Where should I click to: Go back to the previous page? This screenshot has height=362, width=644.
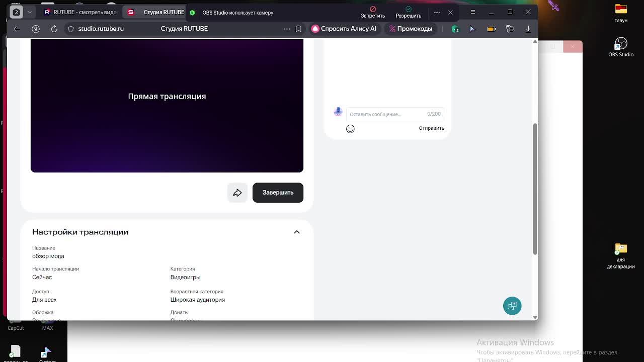click(17, 29)
